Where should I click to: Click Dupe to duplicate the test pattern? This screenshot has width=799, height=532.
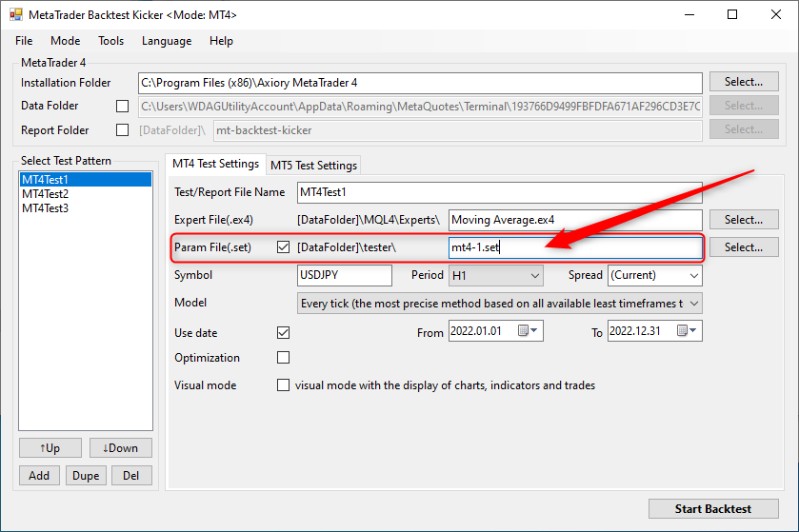pyautogui.click(x=86, y=476)
